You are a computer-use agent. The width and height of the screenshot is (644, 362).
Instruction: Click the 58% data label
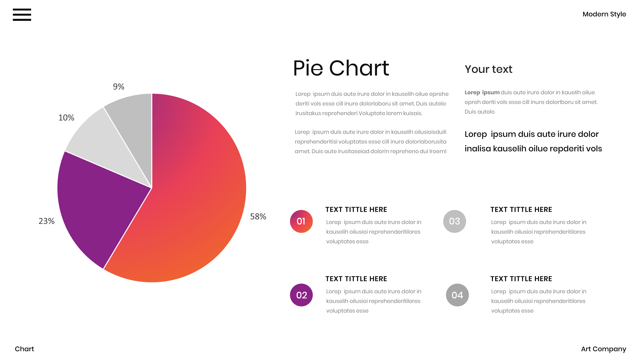(x=258, y=216)
